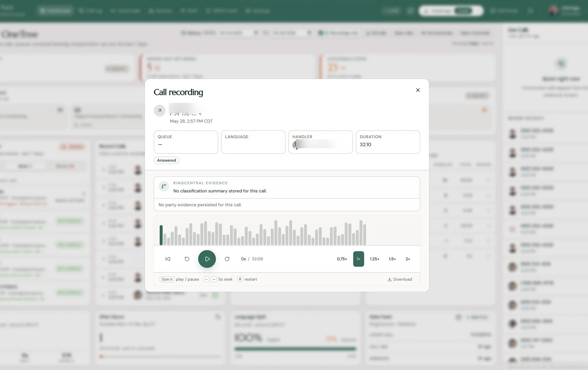Close the Call recording dialog
This screenshot has width=588, height=370.
pyautogui.click(x=418, y=90)
